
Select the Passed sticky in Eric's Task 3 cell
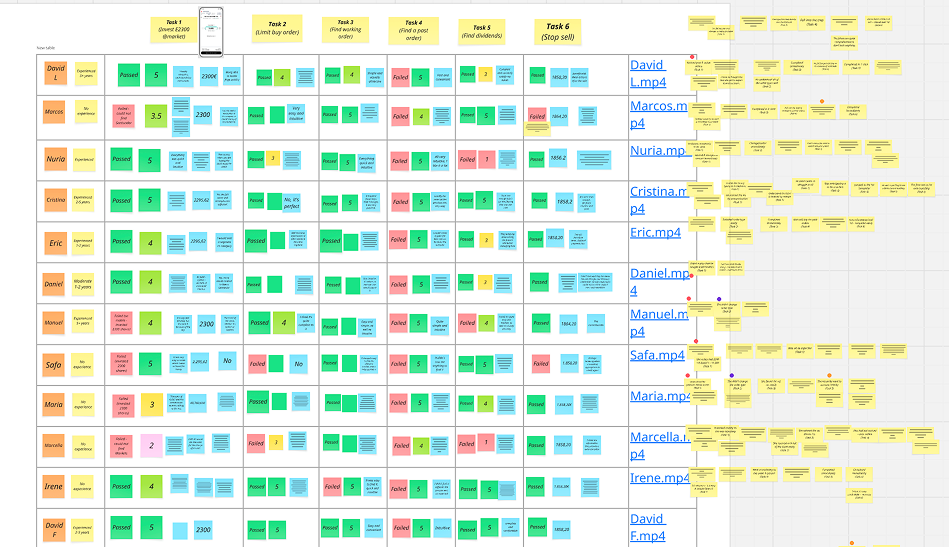[331, 241]
